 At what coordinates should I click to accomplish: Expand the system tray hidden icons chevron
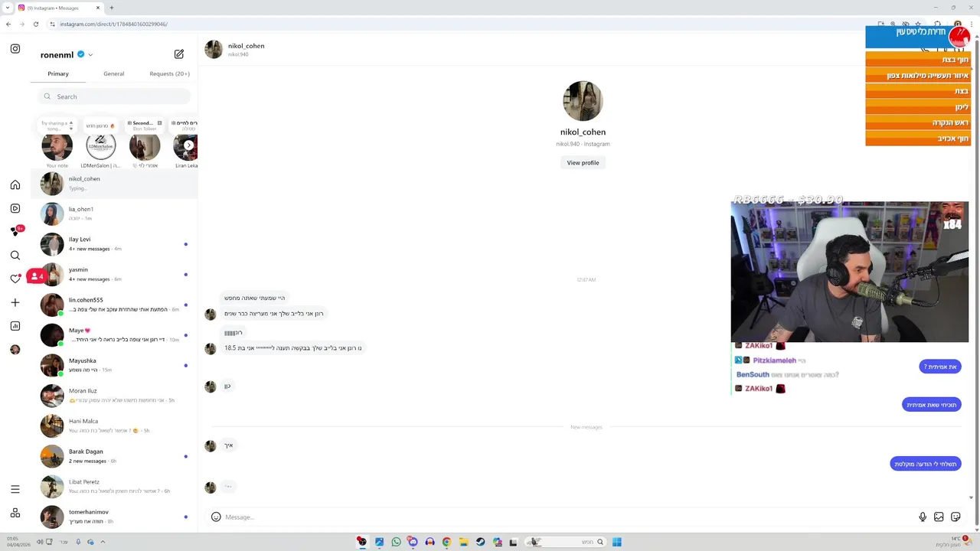103,542
